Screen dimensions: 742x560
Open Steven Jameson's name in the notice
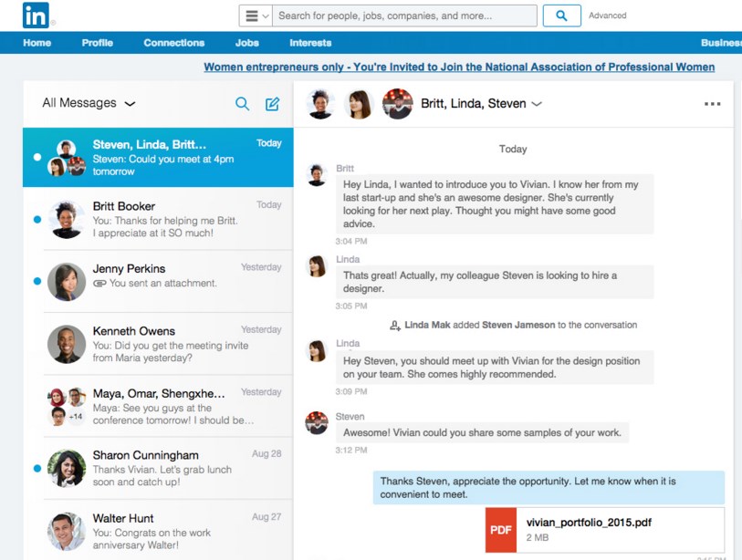[x=518, y=325]
